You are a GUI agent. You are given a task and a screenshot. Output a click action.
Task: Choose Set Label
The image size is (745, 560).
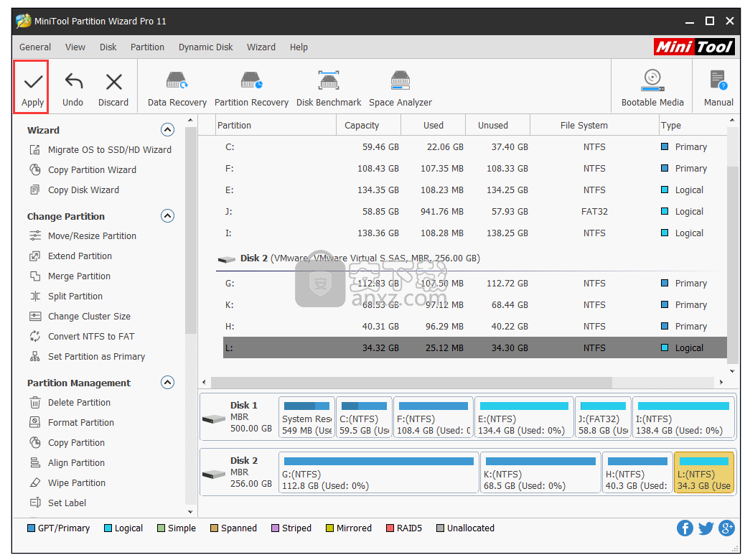click(x=57, y=503)
